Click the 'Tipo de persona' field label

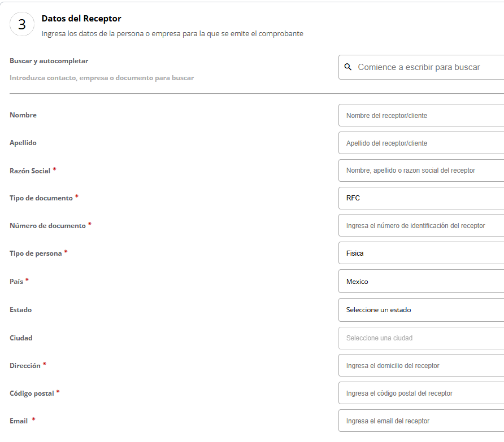pyautogui.click(x=36, y=253)
